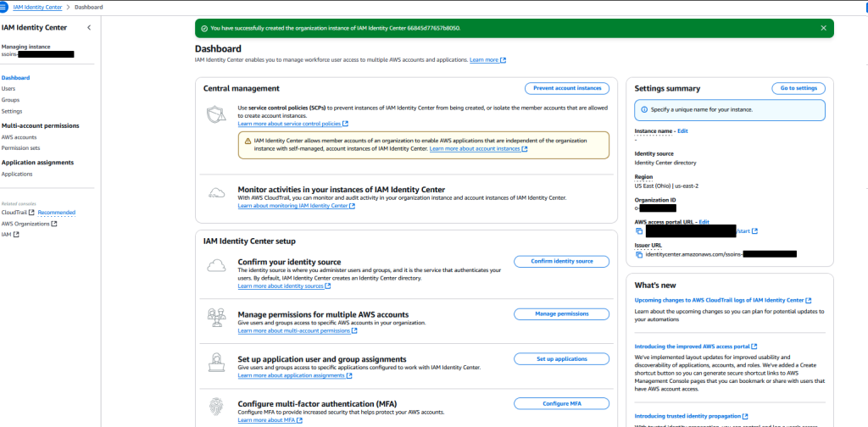Open Learn more about MFA link
The image size is (868, 427).
(270, 420)
